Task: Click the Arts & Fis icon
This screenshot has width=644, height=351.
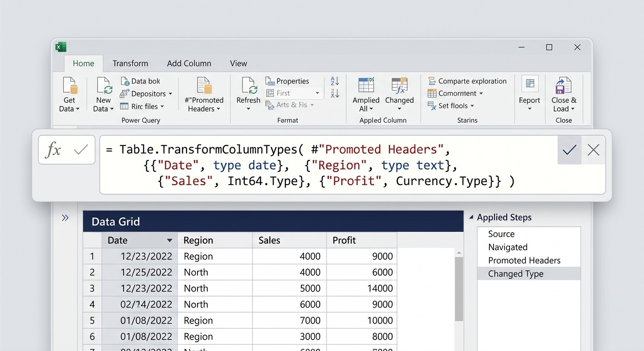Action: click(x=270, y=105)
